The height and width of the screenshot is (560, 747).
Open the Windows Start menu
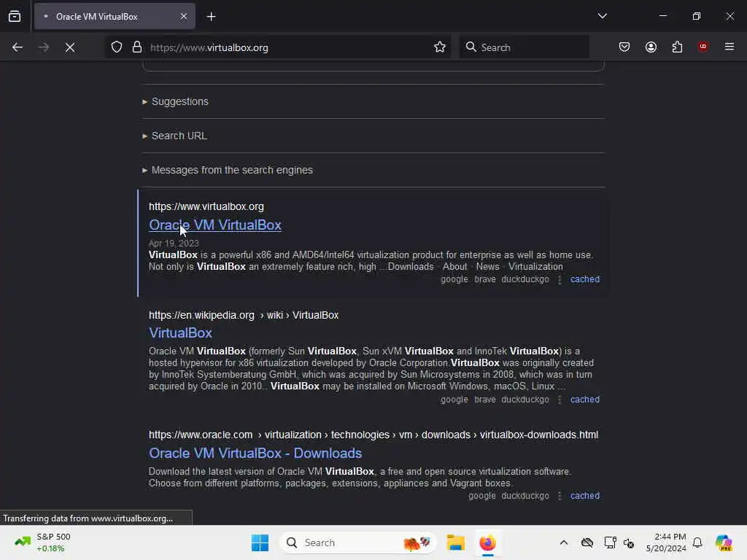pos(260,542)
